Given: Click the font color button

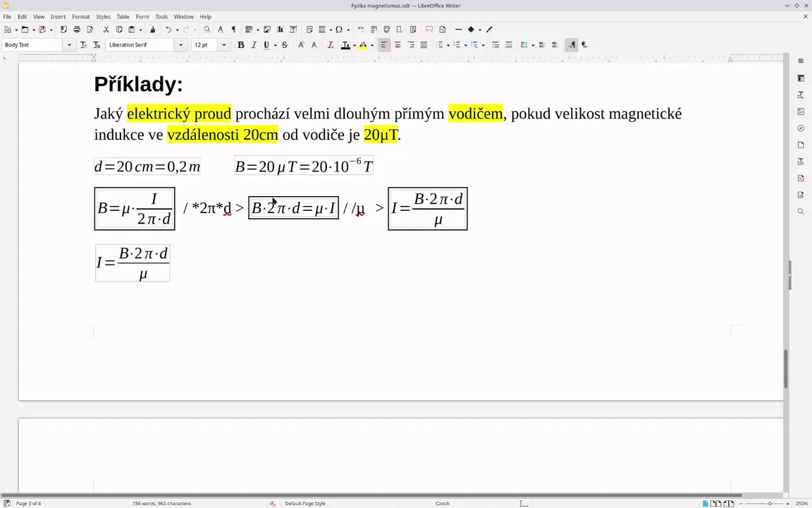Looking at the screenshot, I should (x=345, y=45).
